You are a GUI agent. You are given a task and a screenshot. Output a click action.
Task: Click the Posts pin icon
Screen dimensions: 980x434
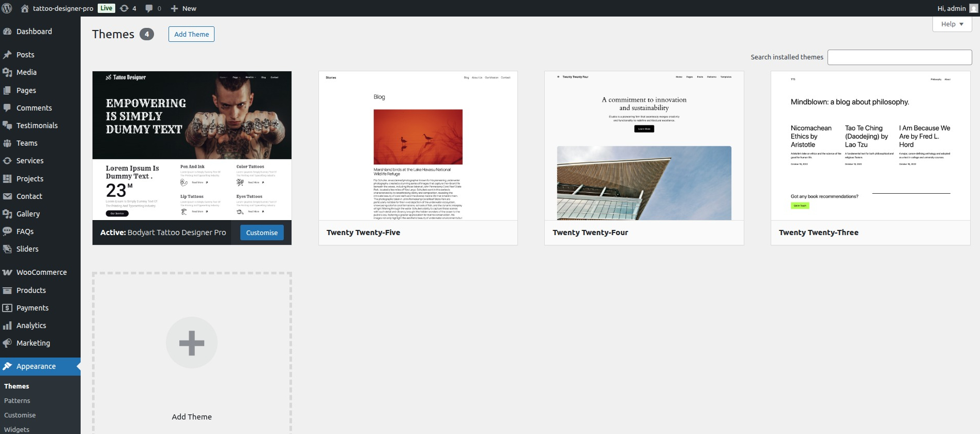(x=7, y=55)
